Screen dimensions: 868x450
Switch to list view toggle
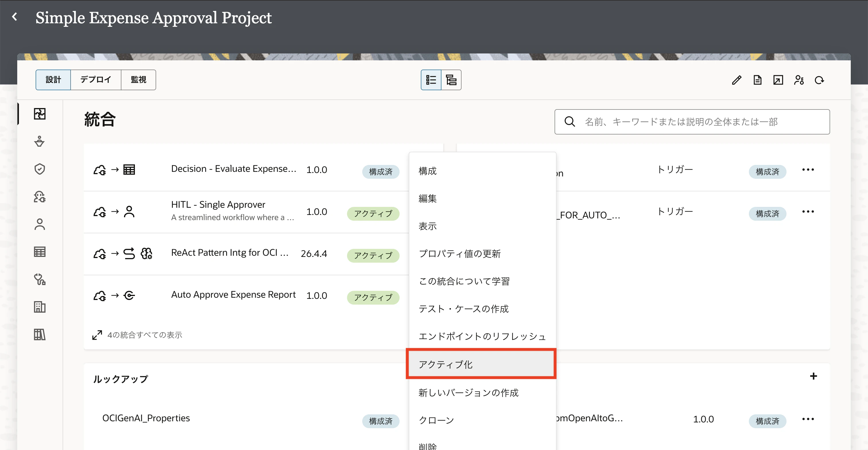[431, 80]
